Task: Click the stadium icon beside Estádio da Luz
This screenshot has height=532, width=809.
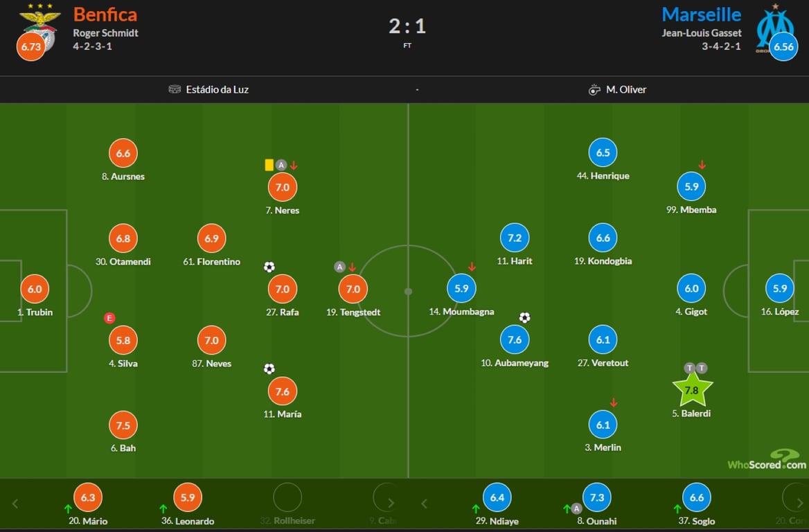Action: [x=175, y=89]
